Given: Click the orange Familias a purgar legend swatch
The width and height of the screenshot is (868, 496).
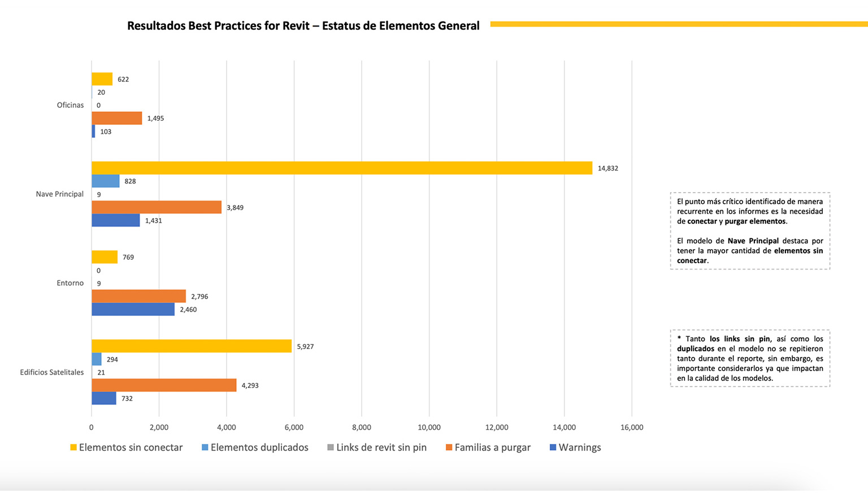Looking at the screenshot, I should (449, 447).
